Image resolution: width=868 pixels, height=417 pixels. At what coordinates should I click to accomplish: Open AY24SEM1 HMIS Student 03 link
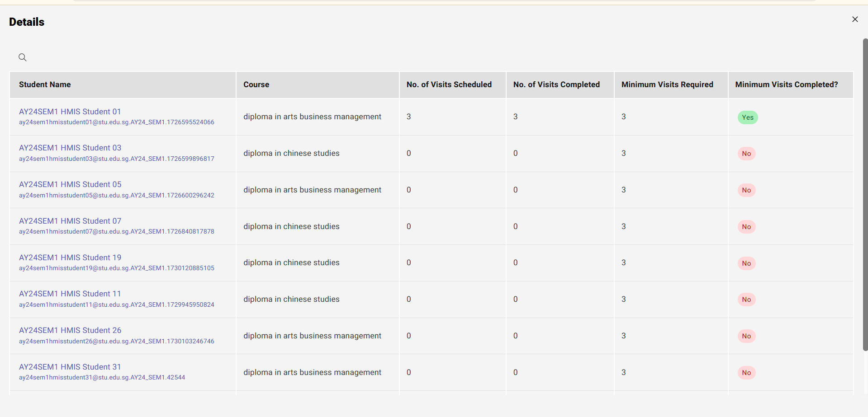coord(70,148)
